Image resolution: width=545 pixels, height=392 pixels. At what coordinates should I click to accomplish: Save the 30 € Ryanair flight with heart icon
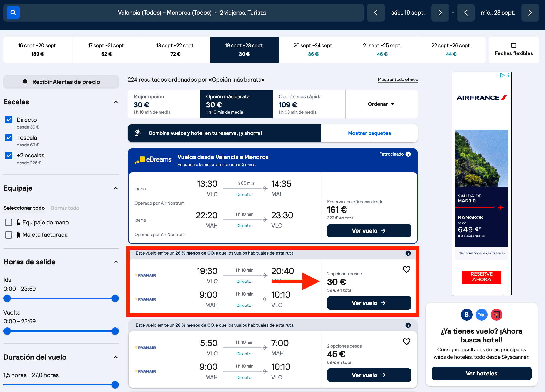[406, 269]
